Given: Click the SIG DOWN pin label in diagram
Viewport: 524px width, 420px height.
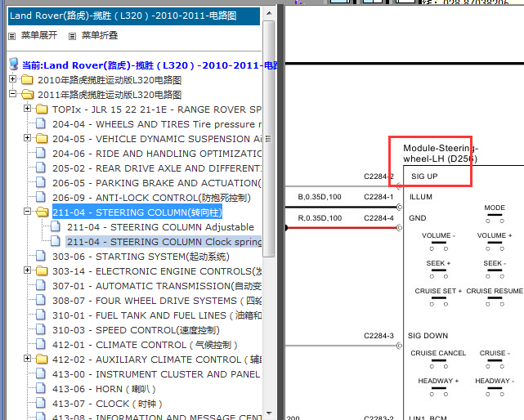Looking at the screenshot, I should click(428, 336).
